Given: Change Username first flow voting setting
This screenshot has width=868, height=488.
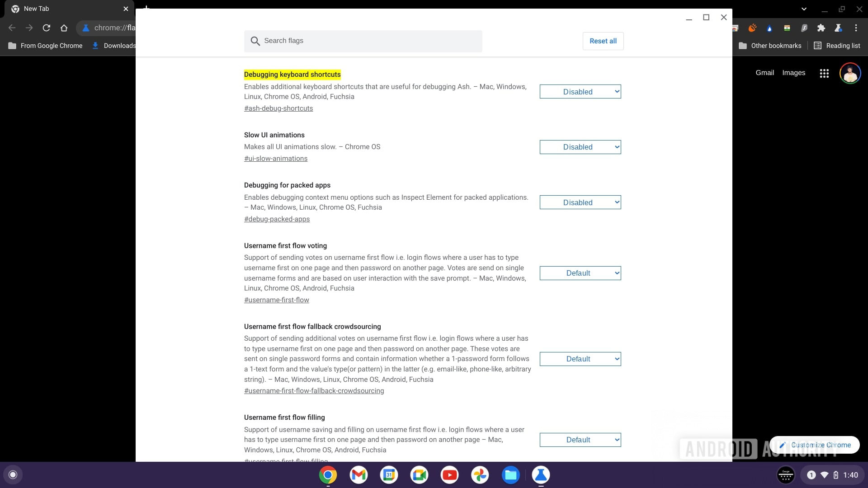Looking at the screenshot, I should tap(580, 273).
